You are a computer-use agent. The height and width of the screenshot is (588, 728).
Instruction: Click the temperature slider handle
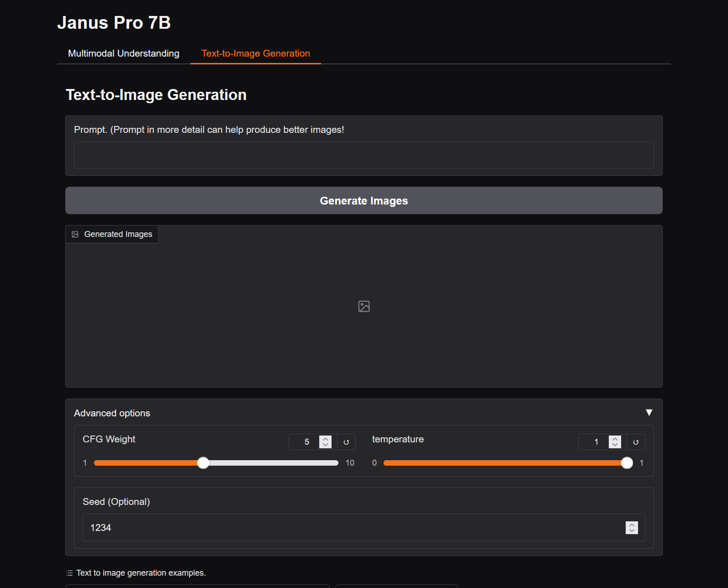point(627,463)
